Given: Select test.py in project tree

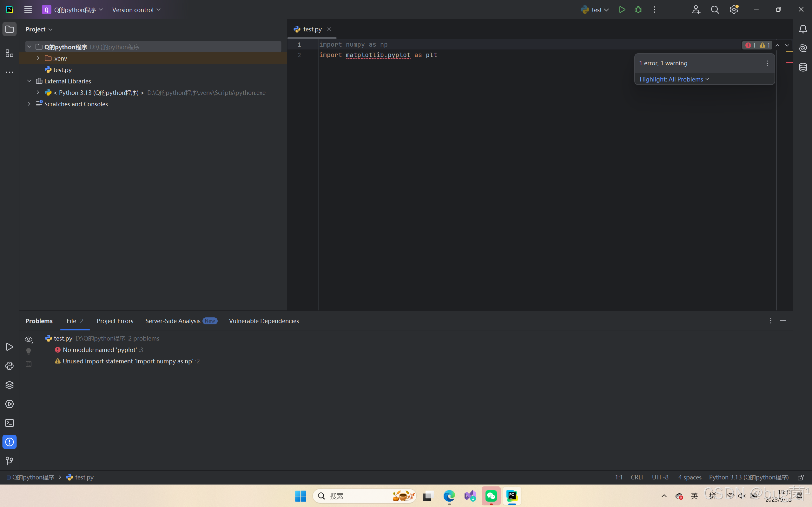Looking at the screenshot, I should (x=59, y=69).
